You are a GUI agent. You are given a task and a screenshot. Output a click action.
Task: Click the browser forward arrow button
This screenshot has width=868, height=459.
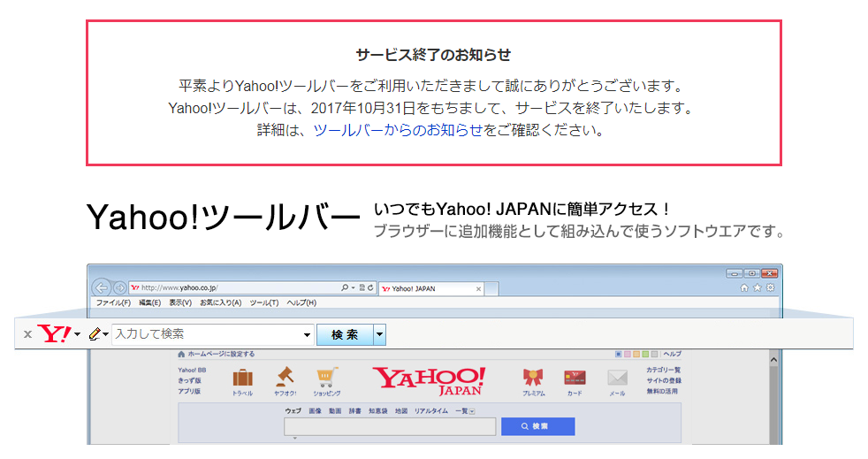119,288
